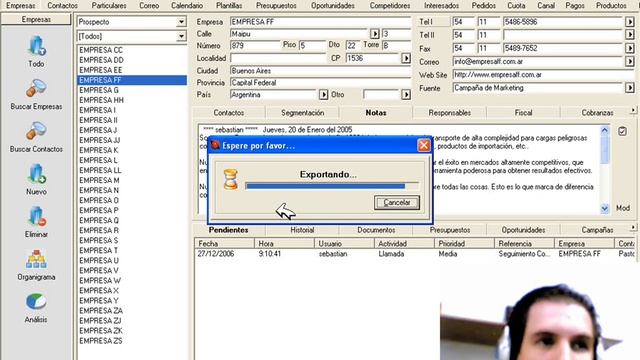The width and height of the screenshot is (640, 360).
Task: Switch to the Fiscal tab
Action: click(x=523, y=113)
